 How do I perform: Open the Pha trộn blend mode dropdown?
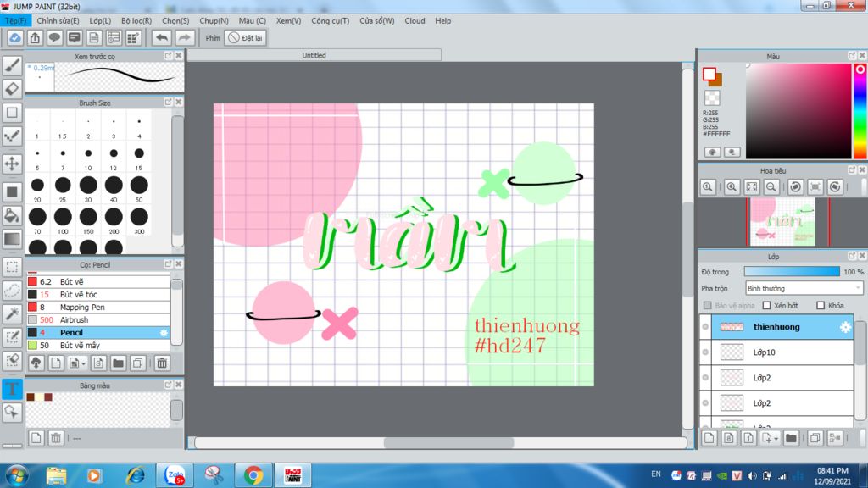[804, 288]
